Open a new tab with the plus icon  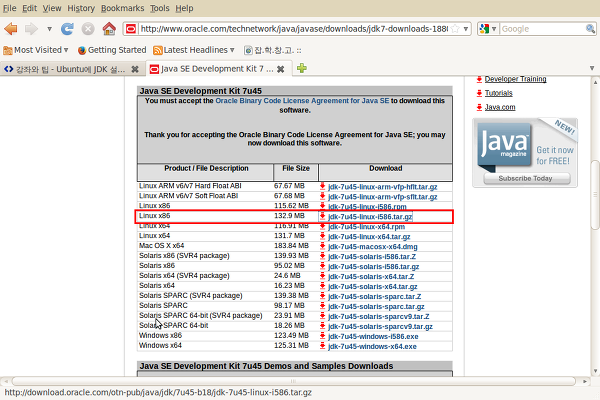[x=302, y=69]
